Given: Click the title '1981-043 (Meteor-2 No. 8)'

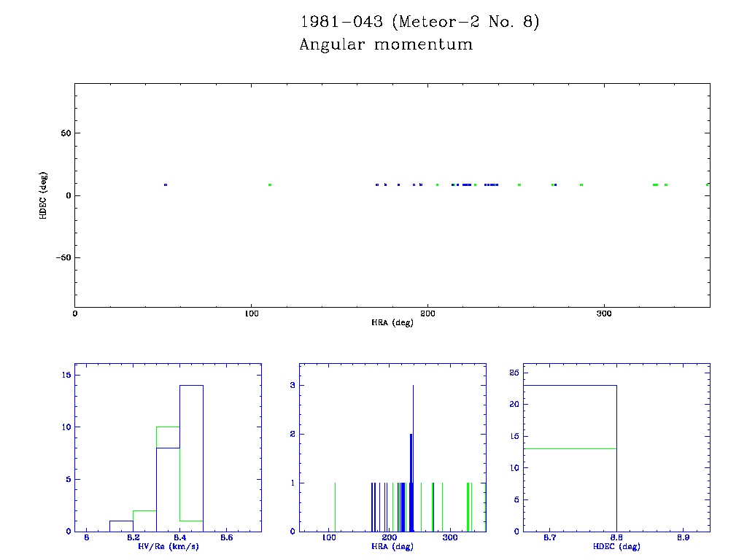Looking at the screenshot, I should click(419, 22).
